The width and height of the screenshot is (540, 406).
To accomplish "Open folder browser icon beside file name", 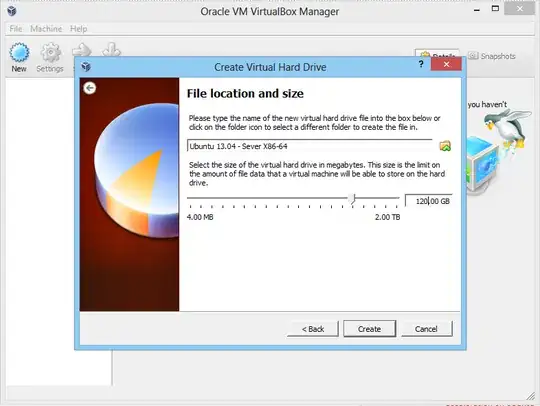I will [x=445, y=146].
